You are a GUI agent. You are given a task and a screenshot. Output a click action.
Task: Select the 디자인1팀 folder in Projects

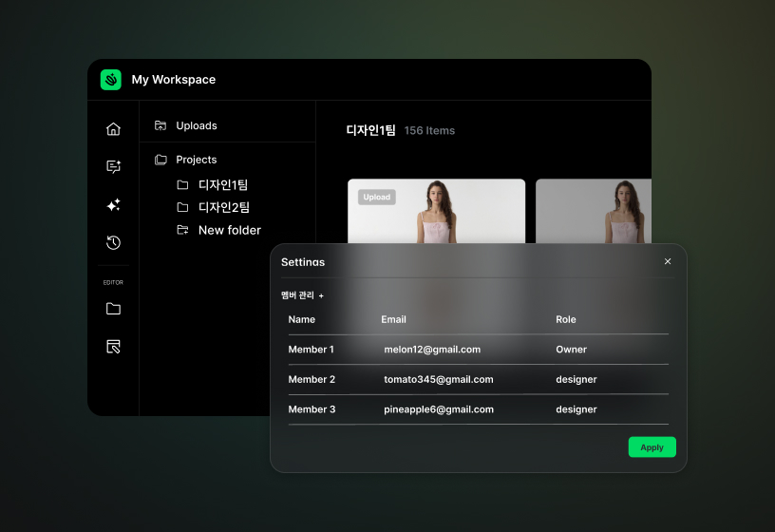point(222,184)
